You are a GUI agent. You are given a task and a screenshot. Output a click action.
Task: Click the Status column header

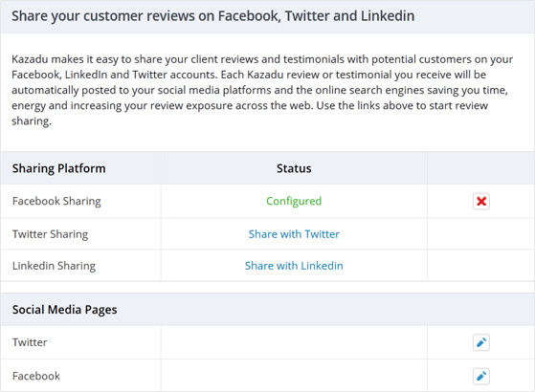[294, 168]
